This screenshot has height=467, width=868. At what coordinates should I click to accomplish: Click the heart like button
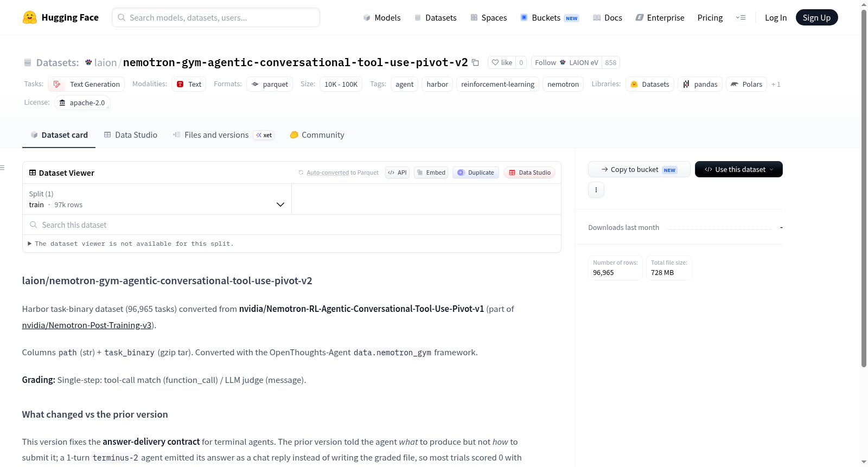click(502, 62)
